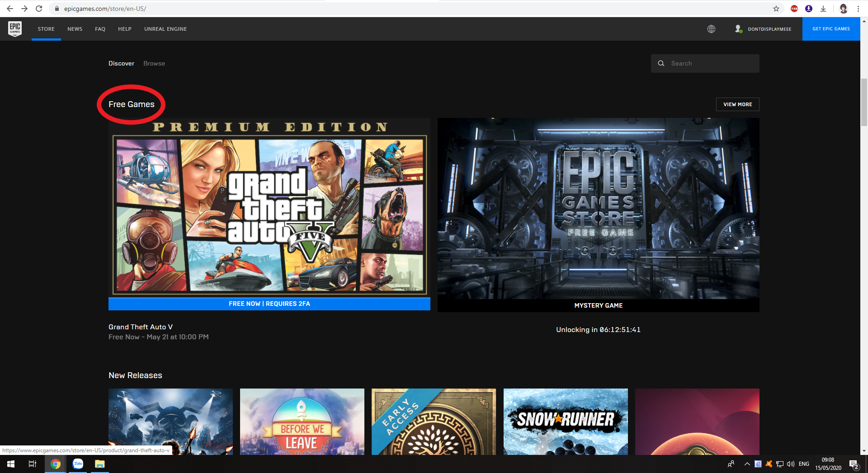
Task: Click the New Releases heading
Action: click(x=135, y=375)
